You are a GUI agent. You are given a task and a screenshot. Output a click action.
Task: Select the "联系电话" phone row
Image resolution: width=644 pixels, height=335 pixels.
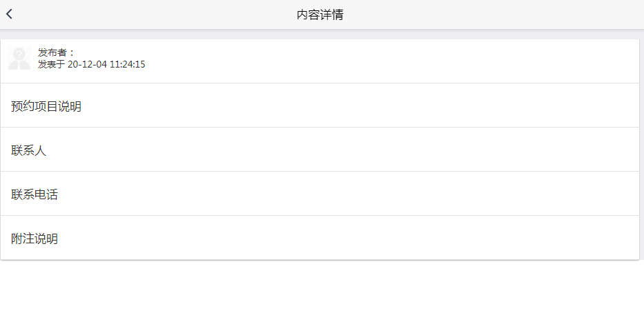point(35,194)
